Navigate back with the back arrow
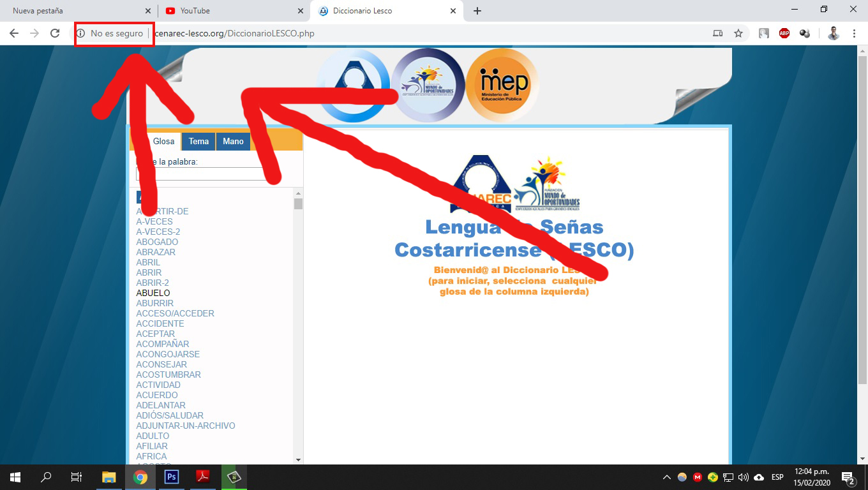This screenshot has height=490, width=868. point(14,33)
